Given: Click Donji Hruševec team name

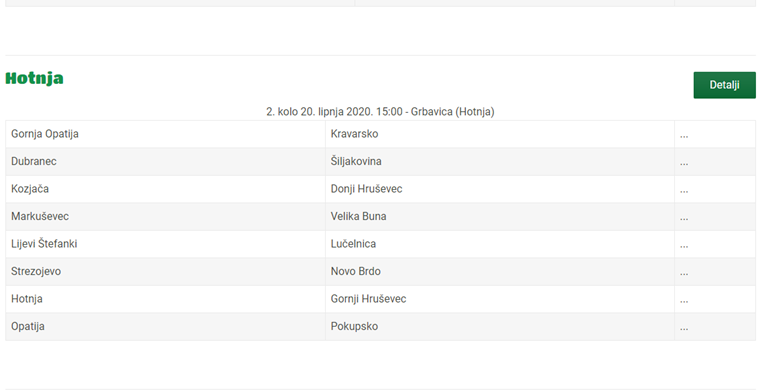Looking at the screenshot, I should tap(366, 189).
